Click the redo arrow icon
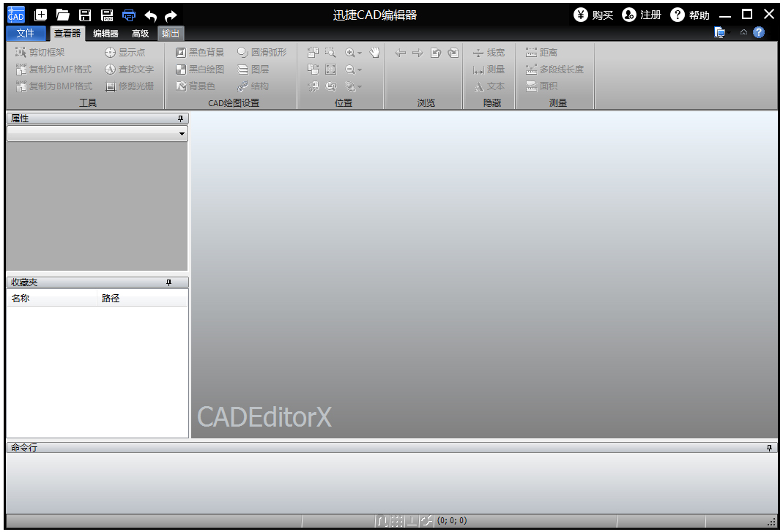The height and width of the screenshot is (532, 783). click(171, 16)
